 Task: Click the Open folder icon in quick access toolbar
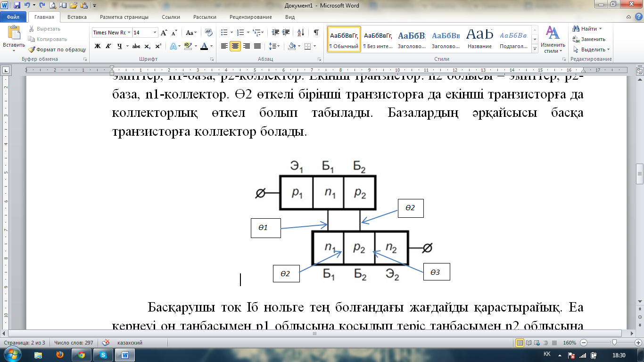point(74,6)
